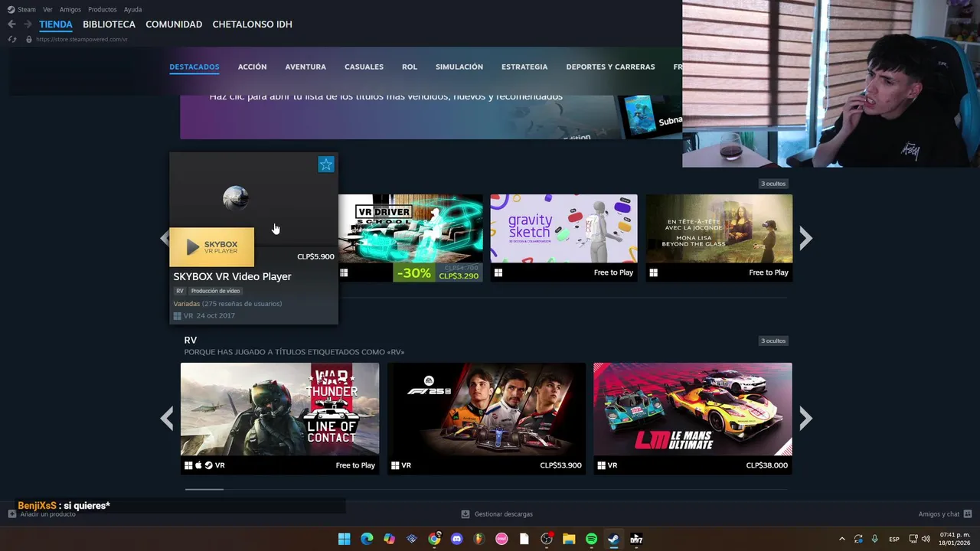Open the Ver menu
This screenshot has width=980, height=551.
[47, 9]
